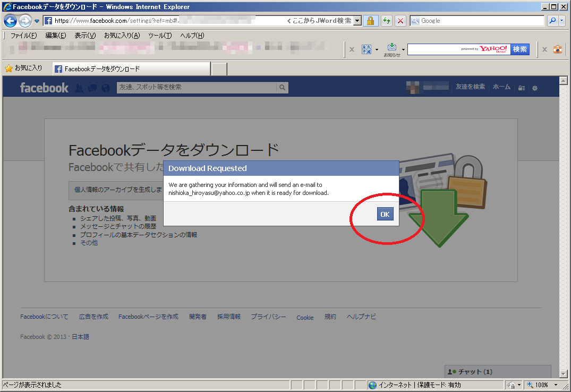571x392 pixels.
Task: Open the ツール(T) menu
Action: 160,36
